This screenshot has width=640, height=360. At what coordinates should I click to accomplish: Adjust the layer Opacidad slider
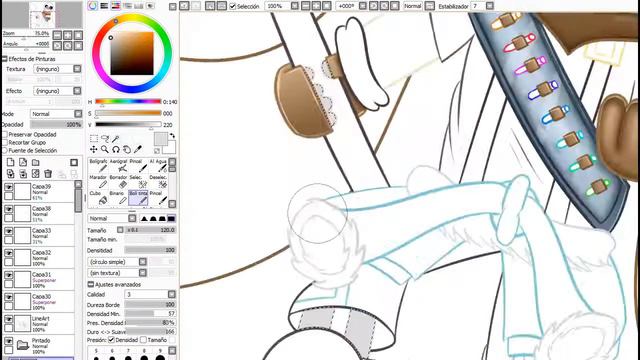click(x=56, y=124)
